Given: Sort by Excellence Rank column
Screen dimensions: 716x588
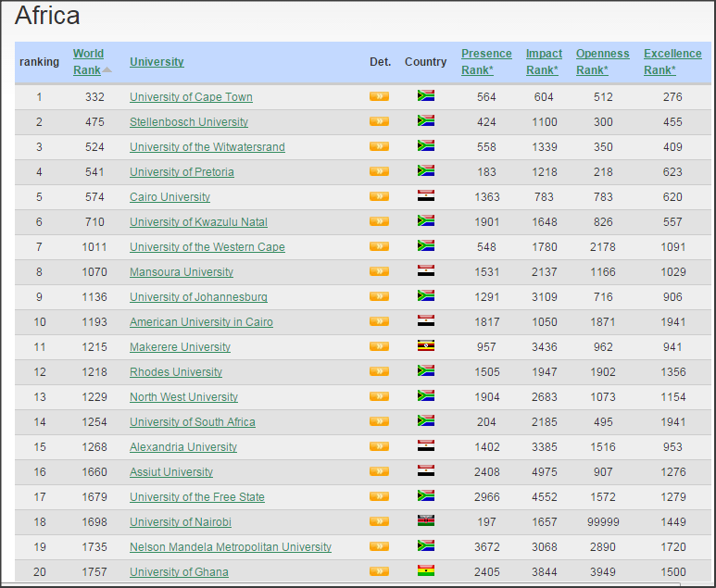Looking at the screenshot, I should tap(672, 62).
